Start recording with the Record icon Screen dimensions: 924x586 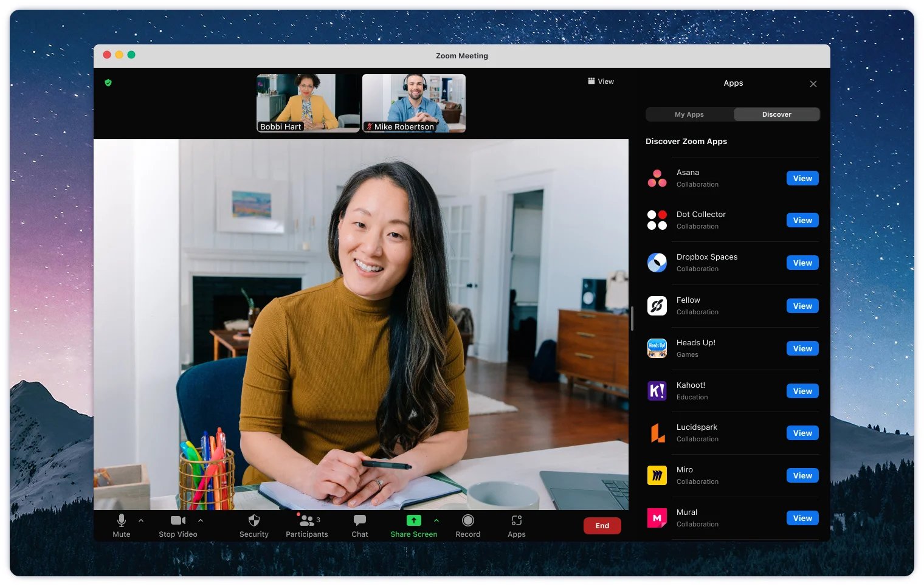pyautogui.click(x=467, y=521)
